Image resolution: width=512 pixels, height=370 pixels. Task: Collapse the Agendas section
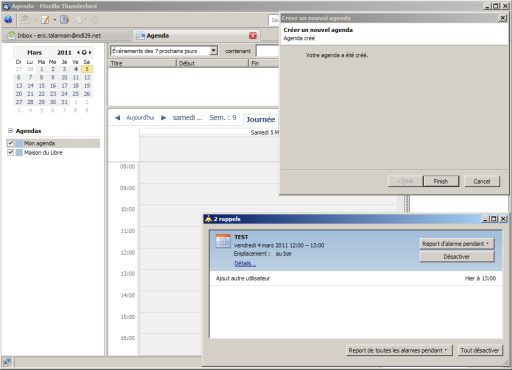click(x=10, y=131)
